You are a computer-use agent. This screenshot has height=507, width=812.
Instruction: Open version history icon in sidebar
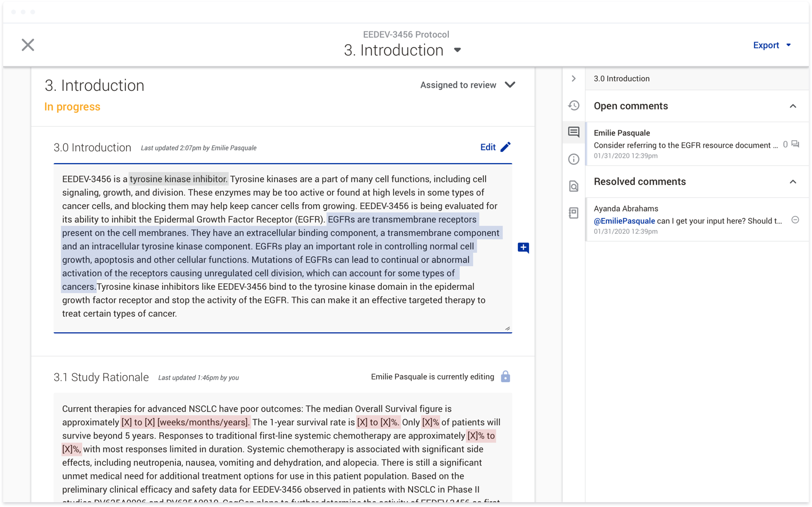[574, 105]
